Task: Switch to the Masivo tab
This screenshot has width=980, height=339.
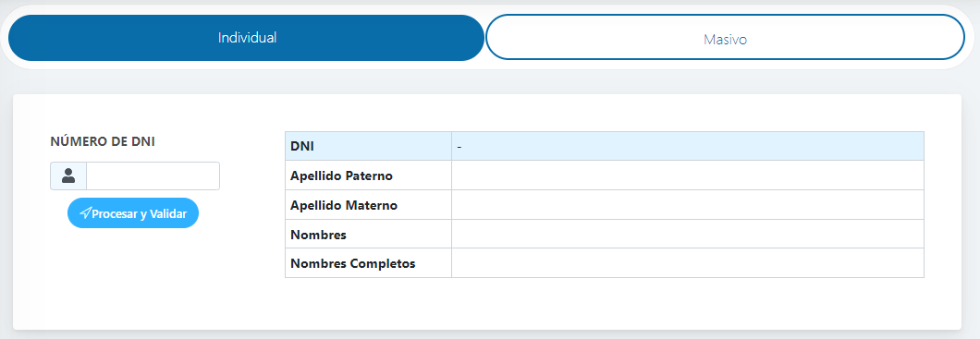Action: click(725, 38)
